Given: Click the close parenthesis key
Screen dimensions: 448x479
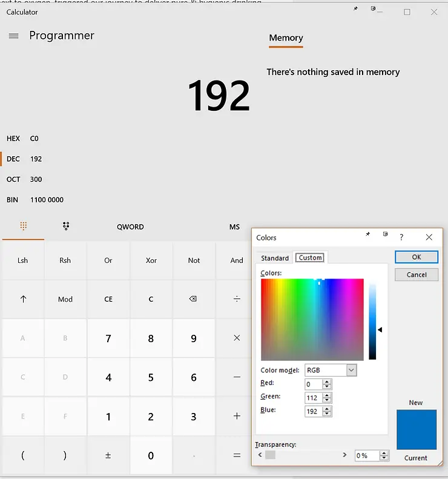Looking at the screenshot, I should point(65,455).
